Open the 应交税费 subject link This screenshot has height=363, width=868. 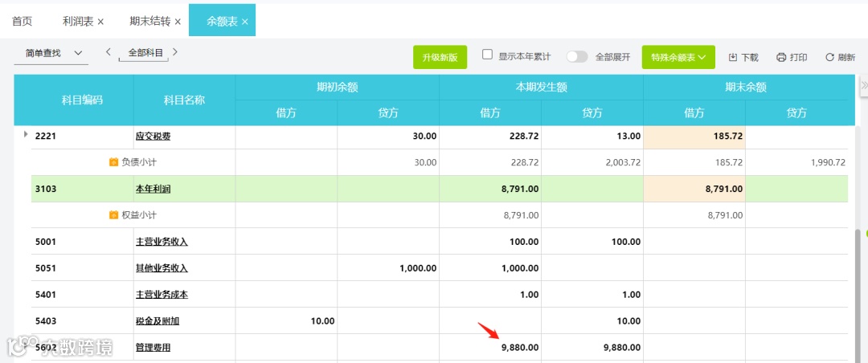[x=153, y=137]
